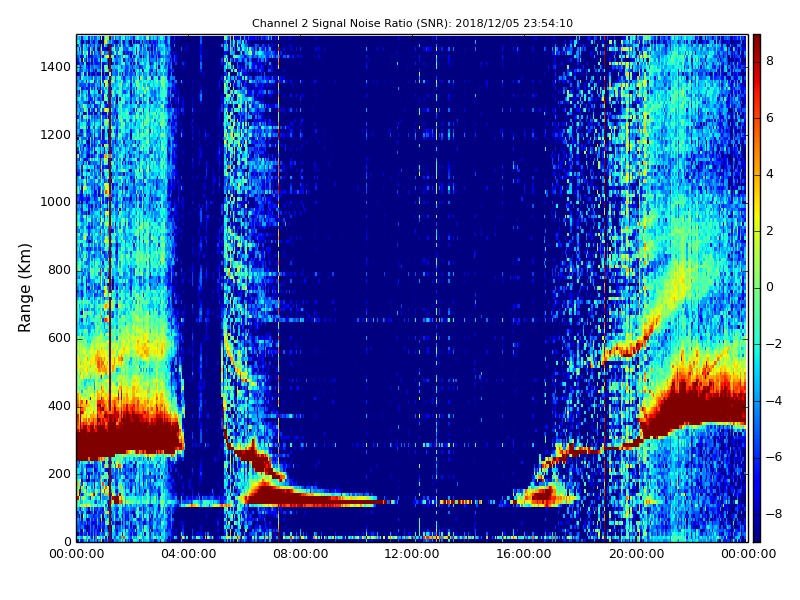Click the colorbar label −4
The image size is (800, 600).
(x=774, y=401)
